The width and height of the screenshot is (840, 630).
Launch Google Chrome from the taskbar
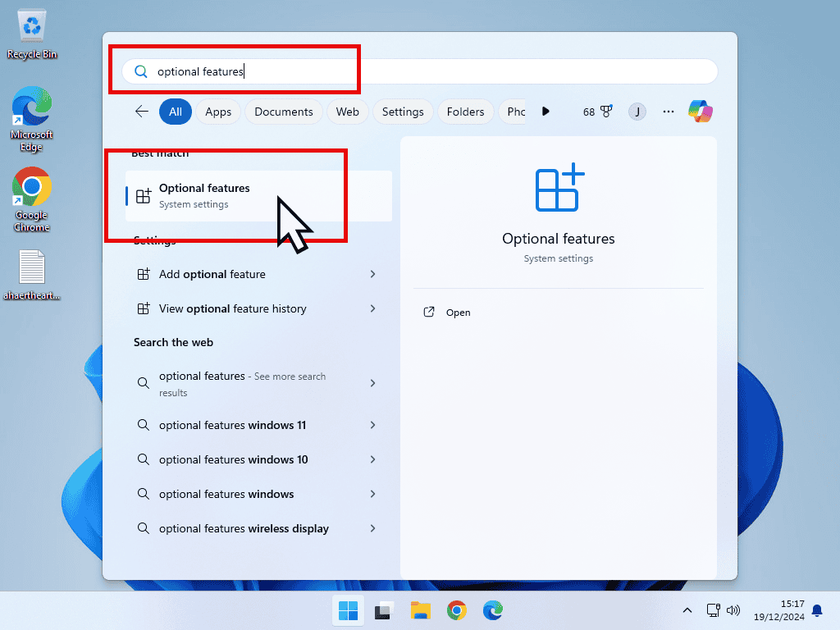457,610
